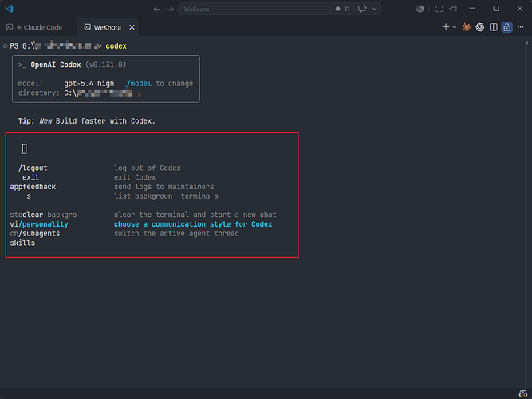Viewport: 532px width, 399px height.
Task: Open Claude Code via orange starburst icon
Action: click(467, 27)
